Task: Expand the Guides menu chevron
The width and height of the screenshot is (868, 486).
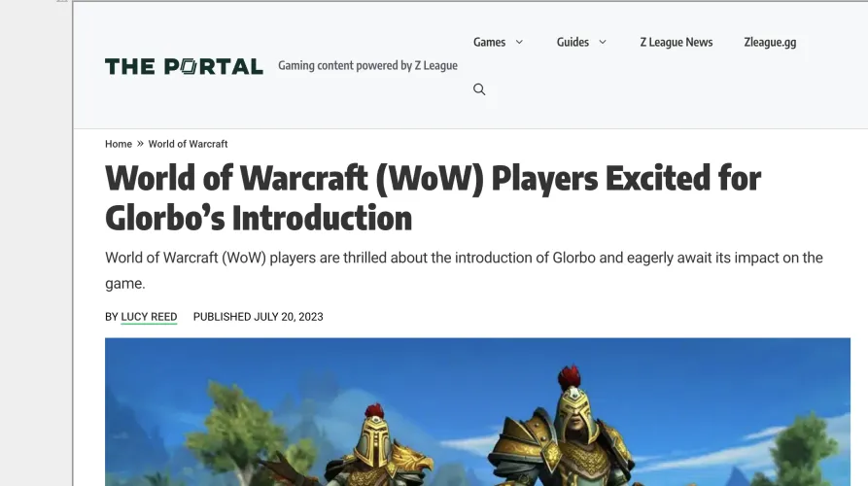Action: tap(603, 42)
